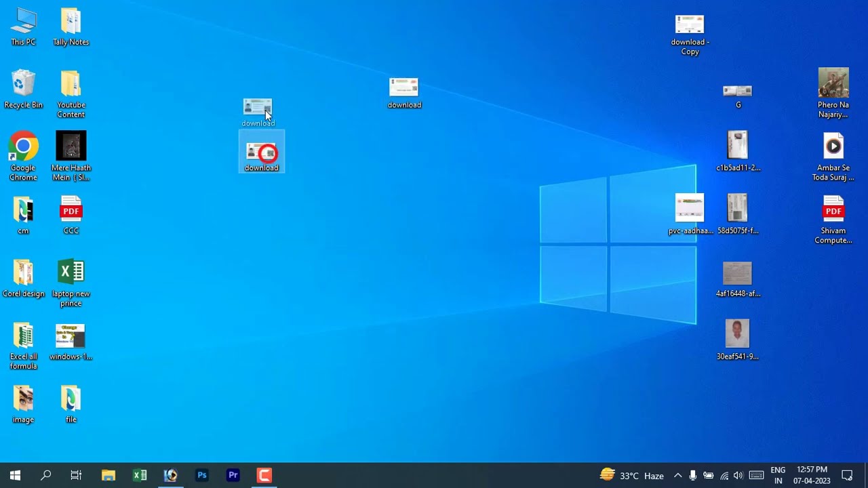
Task: Select the pvc-aadhaa file icon
Action: (x=690, y=215)
